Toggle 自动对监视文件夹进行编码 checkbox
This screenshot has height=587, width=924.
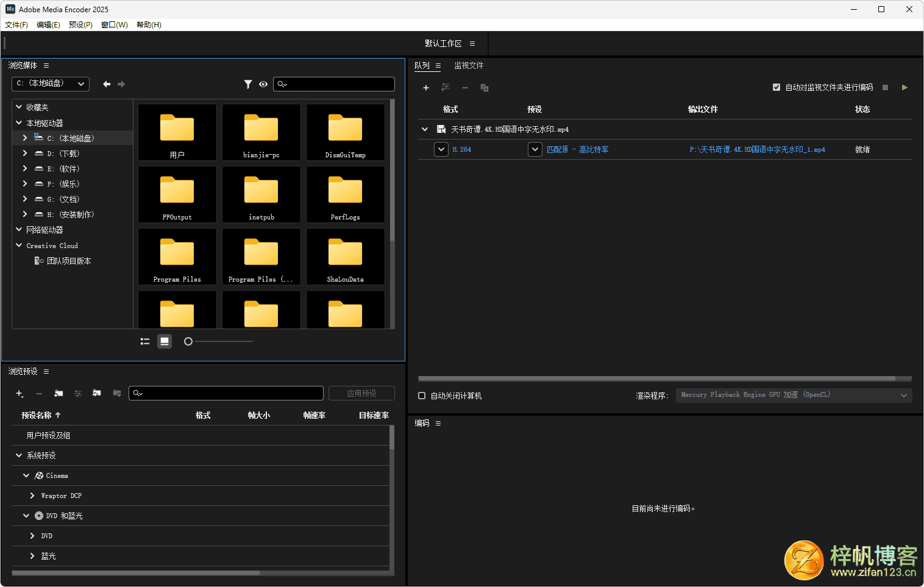click(777, 87)
